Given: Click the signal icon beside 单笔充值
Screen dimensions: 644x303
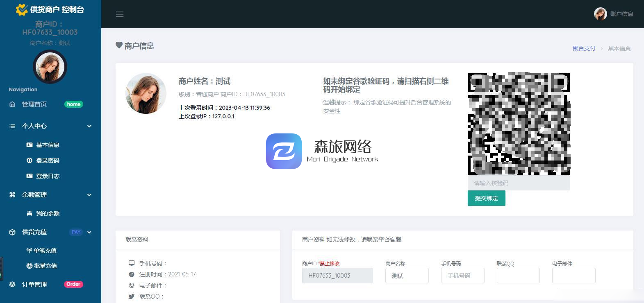Looking at the screenshot, I should tap(29, 250).
